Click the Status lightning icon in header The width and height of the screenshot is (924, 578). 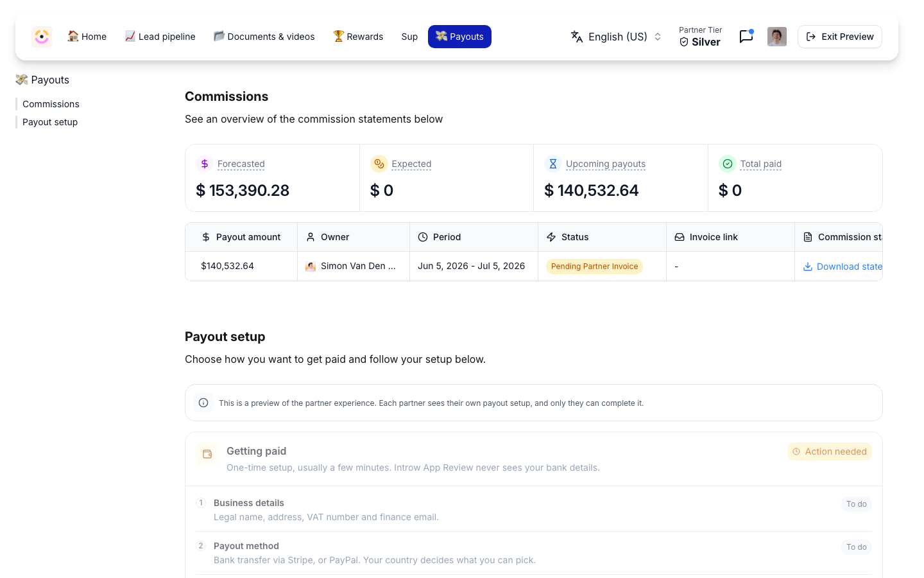(551, 237)
